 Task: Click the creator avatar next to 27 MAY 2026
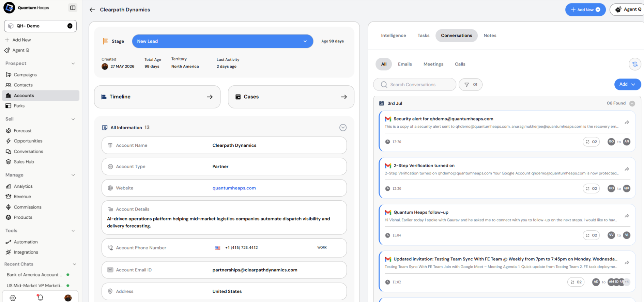tap(105, 67)
